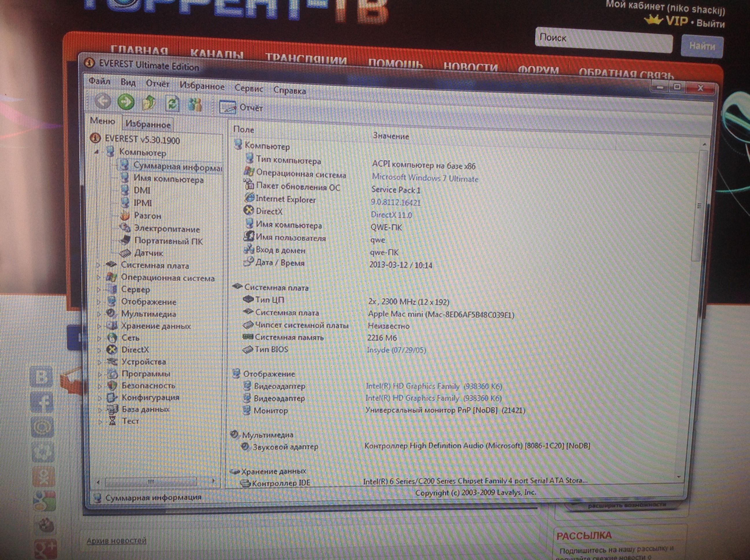Select the IPMI tree item
Image resolution: width=750 pixels, height=560 pixels.
point(142,203)
